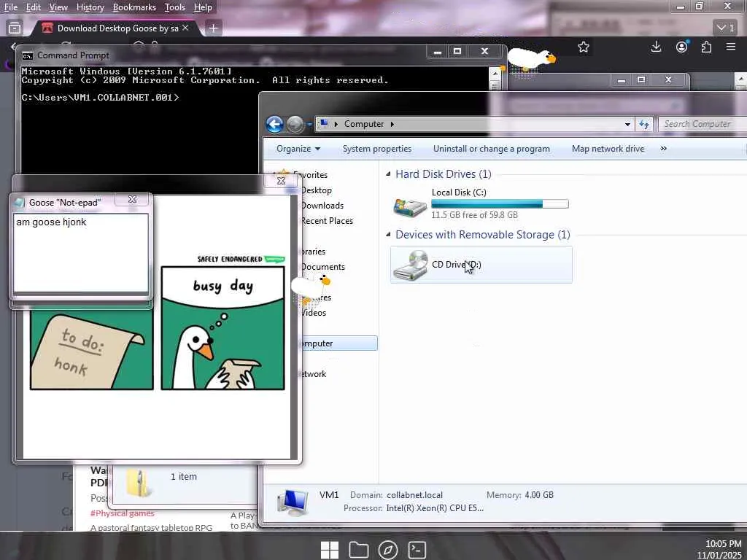Open the terminal taskbar icon
Viewport: 747px width, 560px height.
(417, 550)
